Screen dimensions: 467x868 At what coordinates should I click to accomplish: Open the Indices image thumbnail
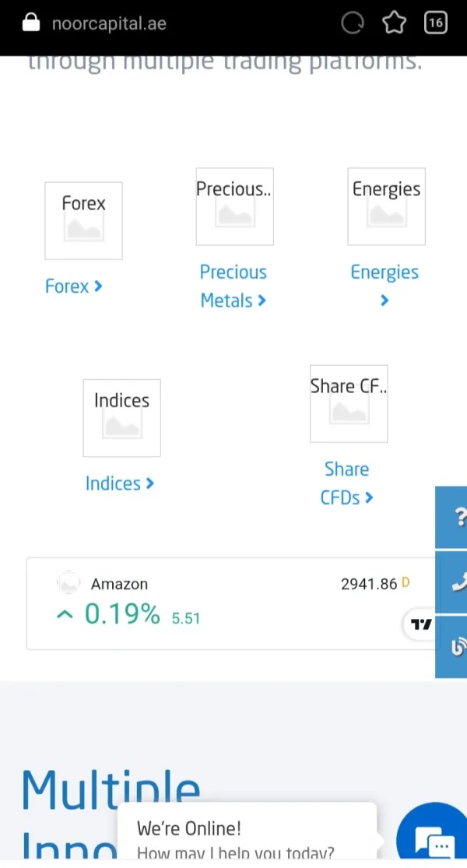tap(121, 418)
